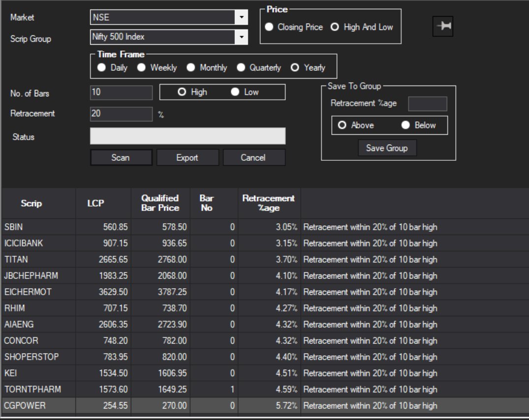Screen dimensions: 529x420
Task: Click LCP value 560.85
Action: (115, 227)
